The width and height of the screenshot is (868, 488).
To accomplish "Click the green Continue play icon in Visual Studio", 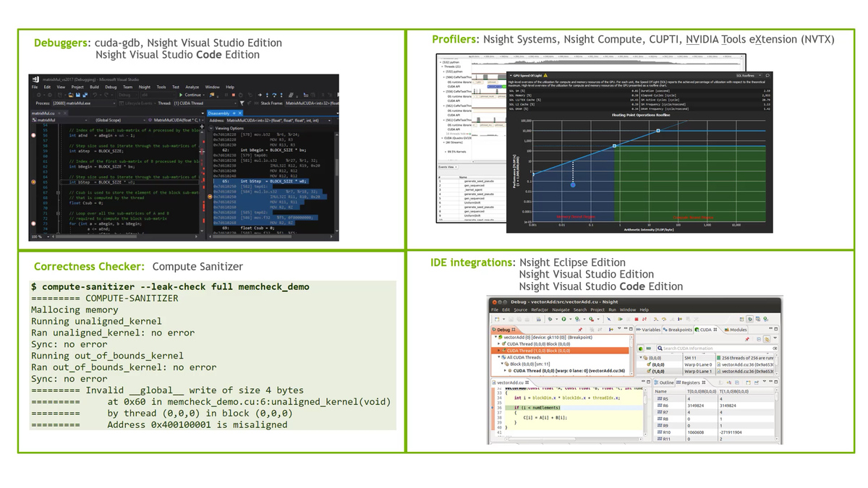I will coord(182,95).
